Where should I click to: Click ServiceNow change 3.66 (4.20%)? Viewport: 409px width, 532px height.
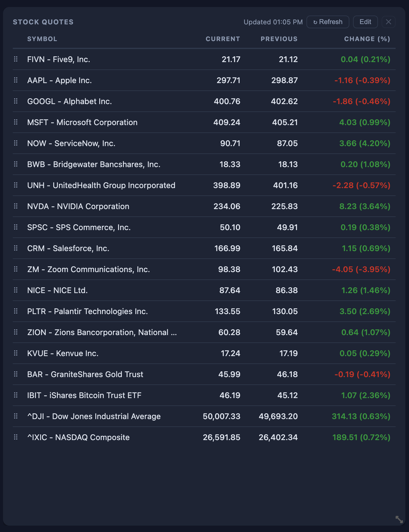[x=365, y=143]
